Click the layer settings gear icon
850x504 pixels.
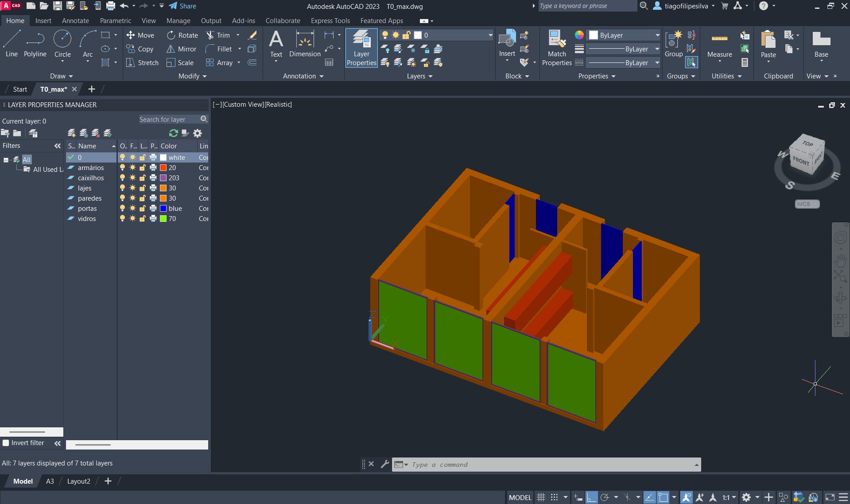(x=198, y=133)
